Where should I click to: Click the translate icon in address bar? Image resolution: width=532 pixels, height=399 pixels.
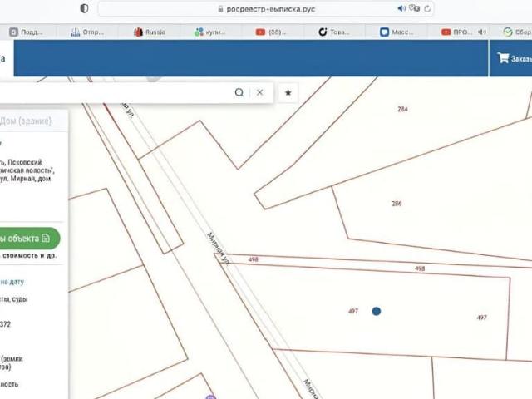pyautogui.click(x=415, y=8)
